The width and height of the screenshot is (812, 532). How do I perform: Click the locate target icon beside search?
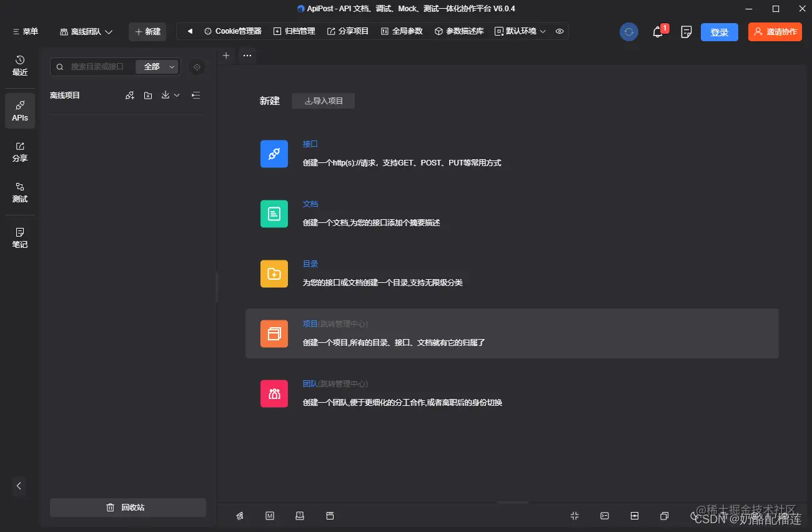pos(197,67)
